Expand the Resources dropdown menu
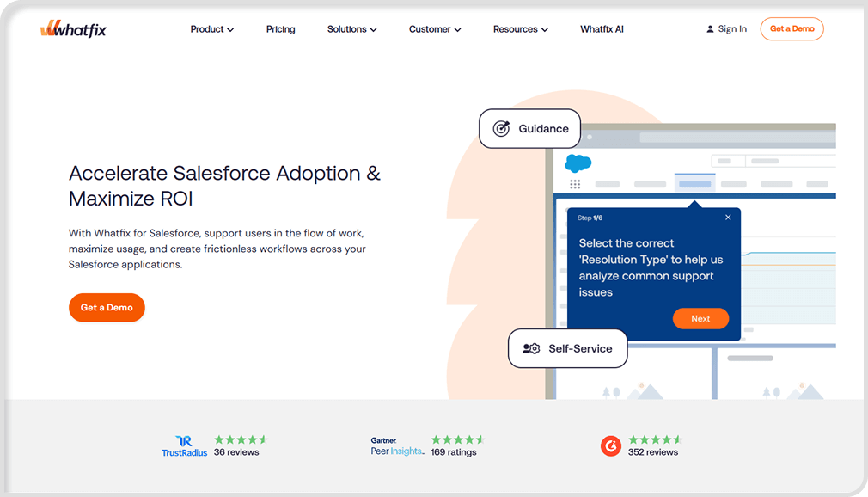The width and height of the screenshot is (868, 497). [x=521, y=29]
